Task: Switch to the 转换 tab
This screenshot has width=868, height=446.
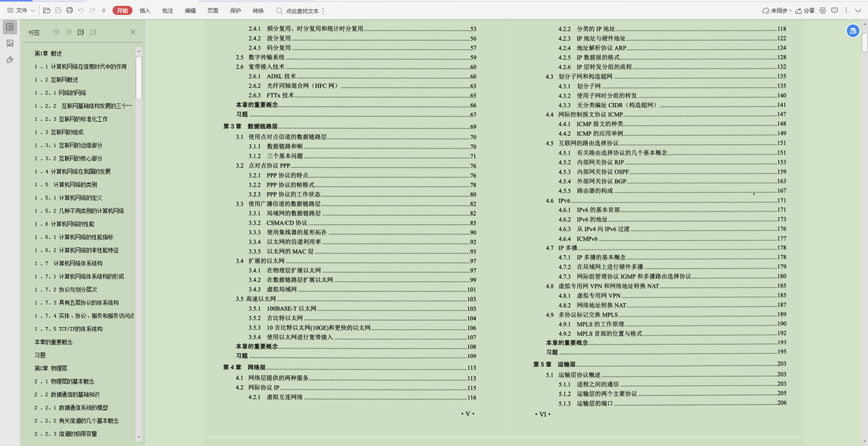Action: click(258, 11)
